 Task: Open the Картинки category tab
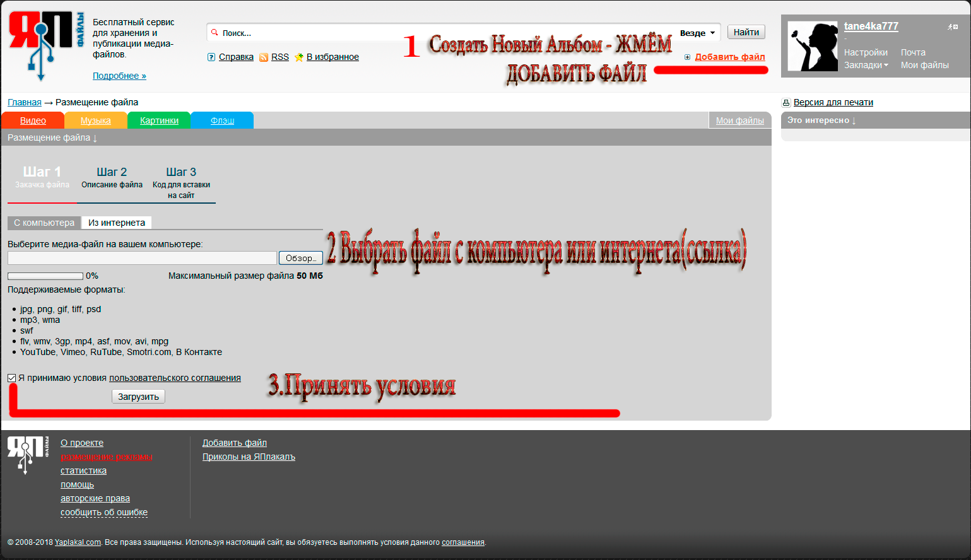[x=159, y=120]
